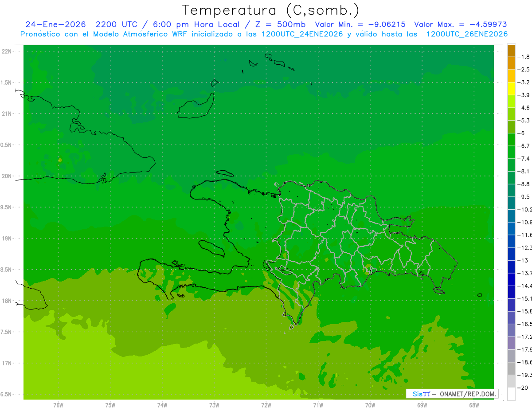
Task: Click the '-5.3' colorbar value
Action: 524,120
